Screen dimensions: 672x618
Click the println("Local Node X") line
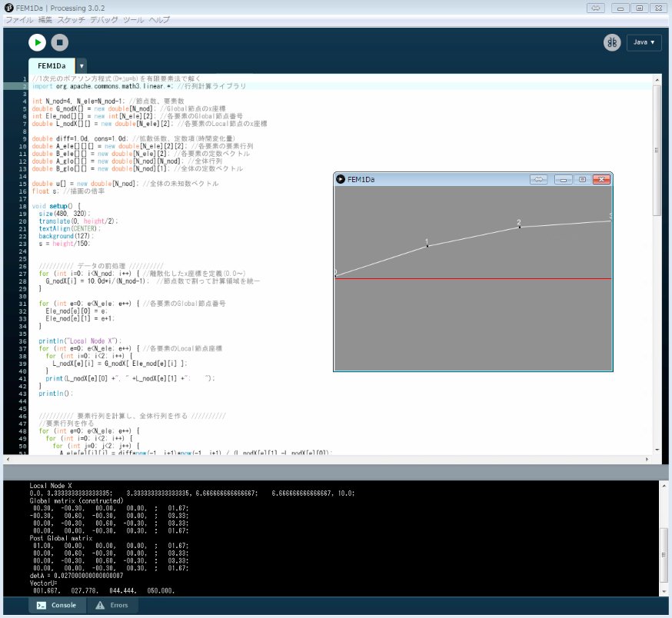click(x=80, y=341)
